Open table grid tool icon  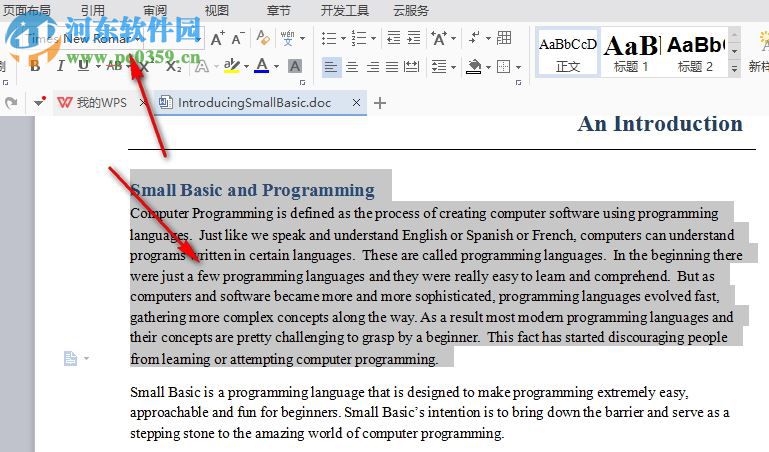(504, 38)
